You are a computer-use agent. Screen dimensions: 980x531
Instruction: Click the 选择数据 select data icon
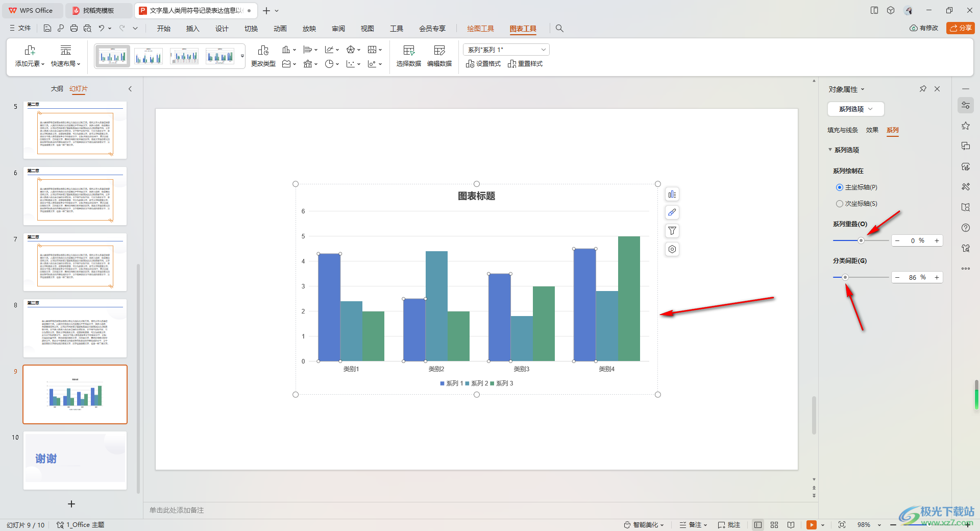[409, 56]
